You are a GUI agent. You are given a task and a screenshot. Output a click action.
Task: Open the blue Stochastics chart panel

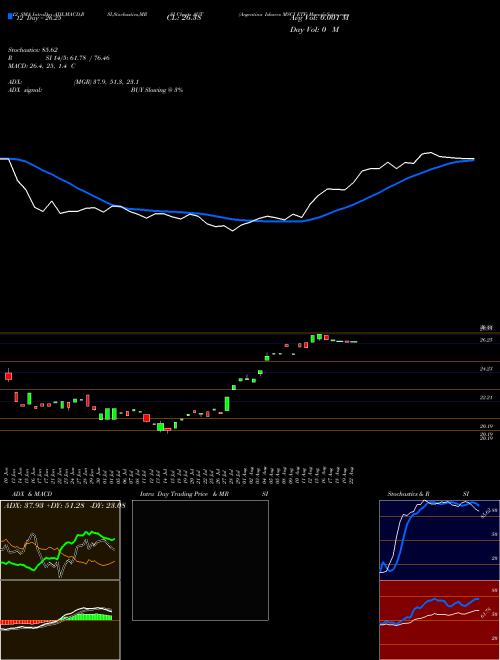click(439, 540)
